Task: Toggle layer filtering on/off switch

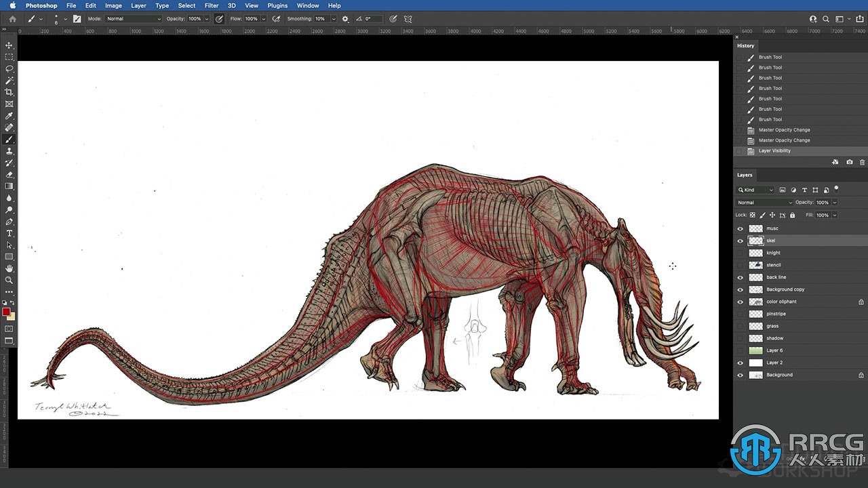Action: click(x=836, y=189)
